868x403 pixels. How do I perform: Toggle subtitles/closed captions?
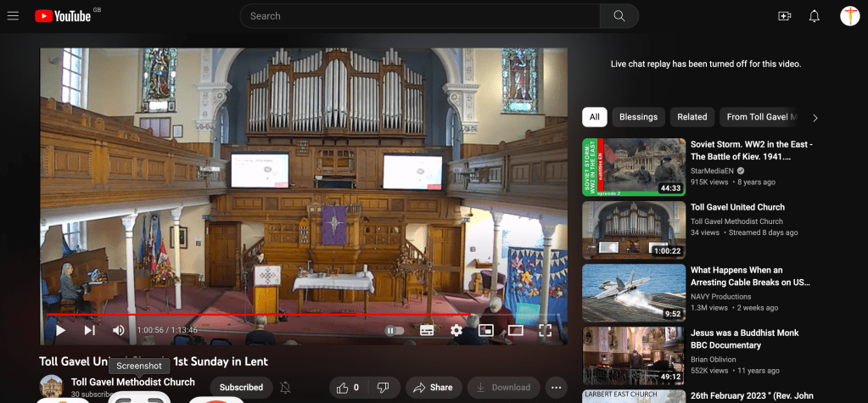(427, 330)
